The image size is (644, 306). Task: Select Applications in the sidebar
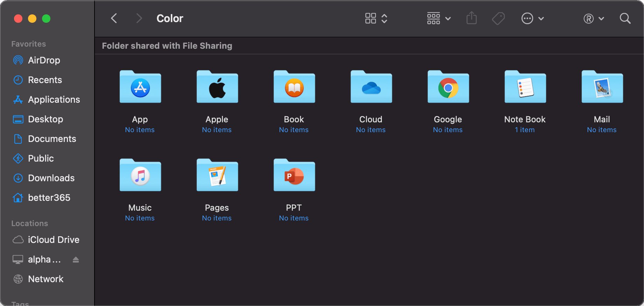54,100
